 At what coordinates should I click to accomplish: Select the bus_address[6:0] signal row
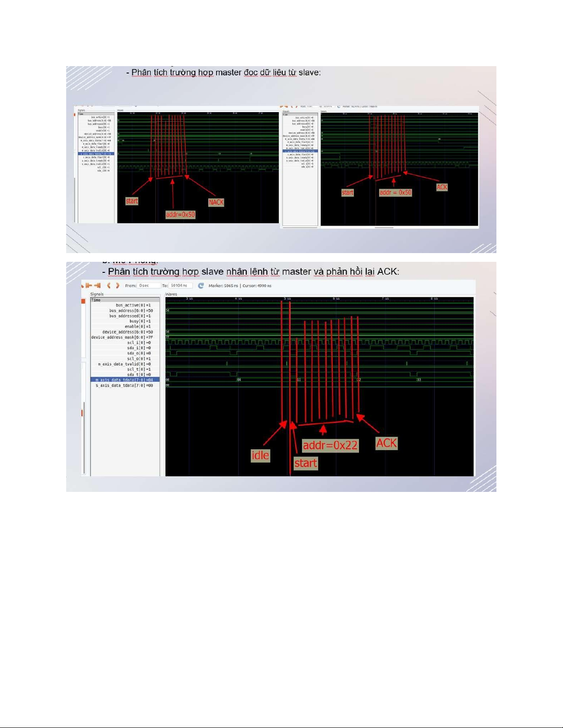pyautogui.click(x=125, y=310)
